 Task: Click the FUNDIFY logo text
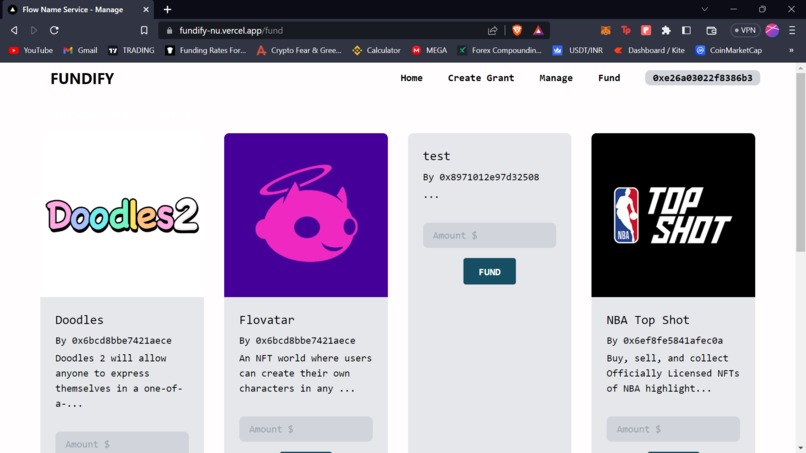click(x=82, y=79)
